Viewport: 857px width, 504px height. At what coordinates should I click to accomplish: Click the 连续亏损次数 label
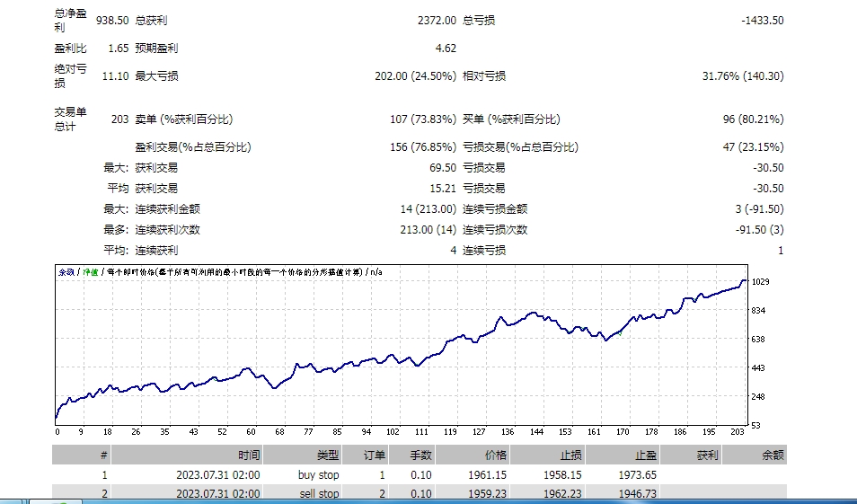(495, 230)
